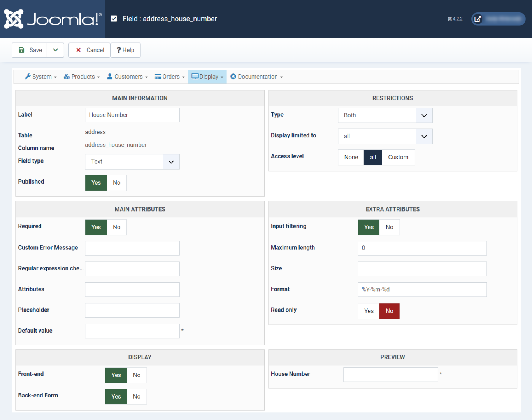Set Front-end display to Yes

[x=116, y=375]
